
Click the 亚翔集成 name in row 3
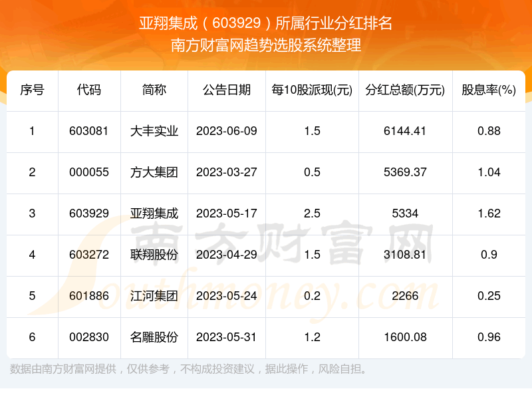154,213
